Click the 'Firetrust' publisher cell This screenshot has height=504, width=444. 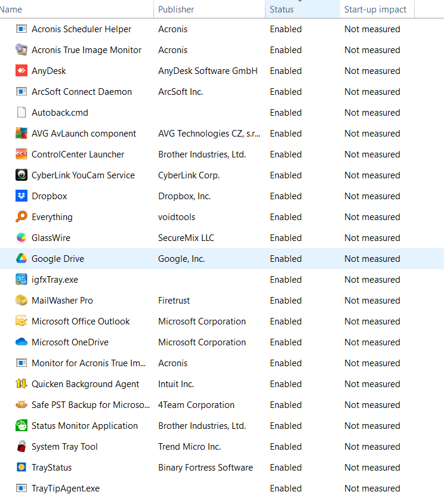pyautogui.click(x=174, y=301)
